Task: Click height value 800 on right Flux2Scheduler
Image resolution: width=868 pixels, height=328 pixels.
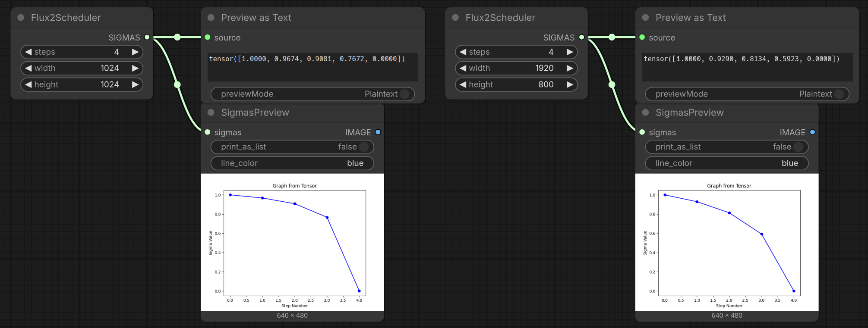Action: [546, 84]
